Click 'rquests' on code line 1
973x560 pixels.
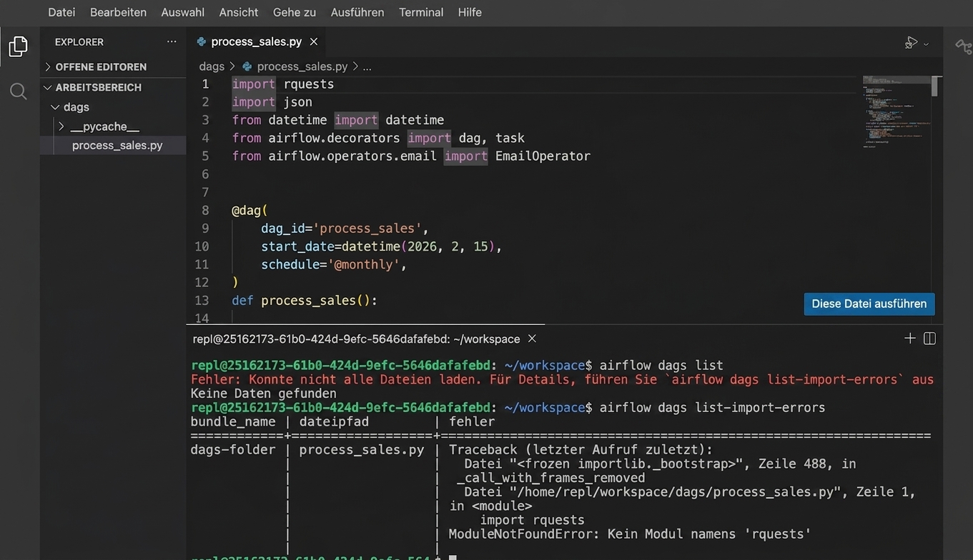coord(308,84)
